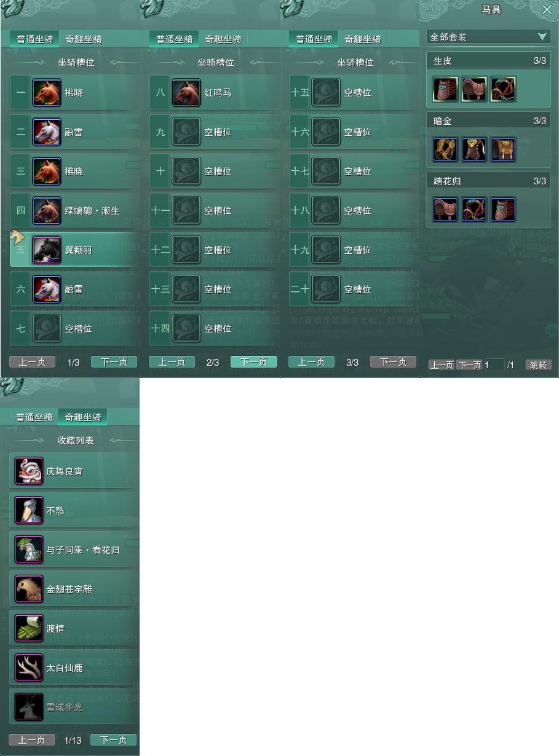Switch to 奇趣坐骑 tab in first panel

[84, 39]
